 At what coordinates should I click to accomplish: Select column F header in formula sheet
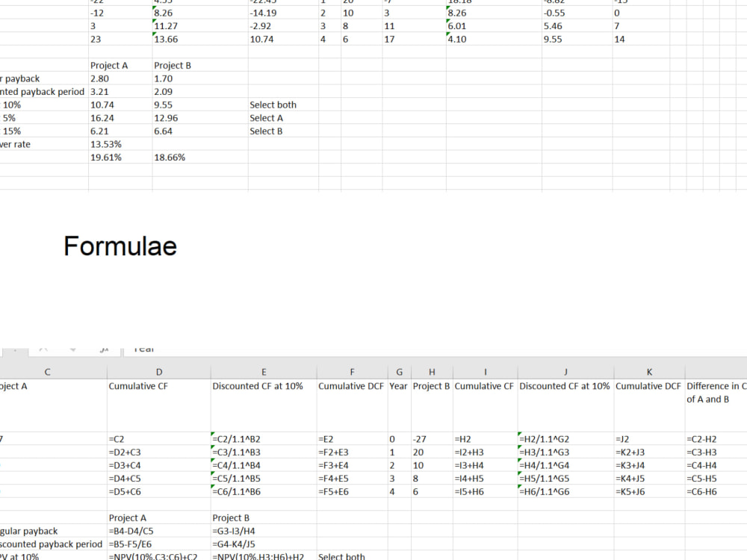point(352,372)
